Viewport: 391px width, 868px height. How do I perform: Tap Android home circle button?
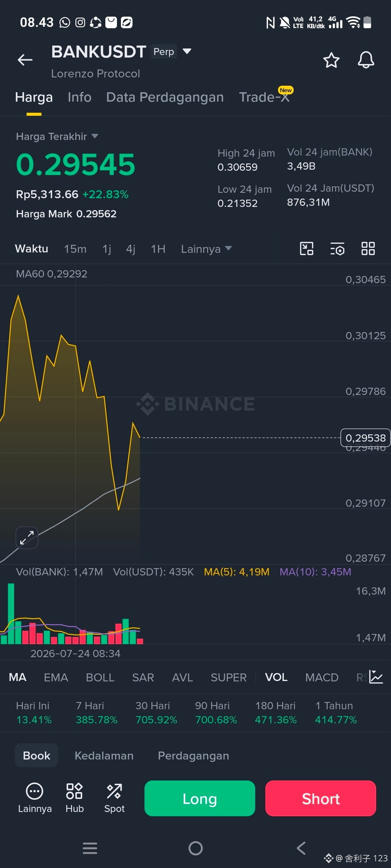[195, 848]
